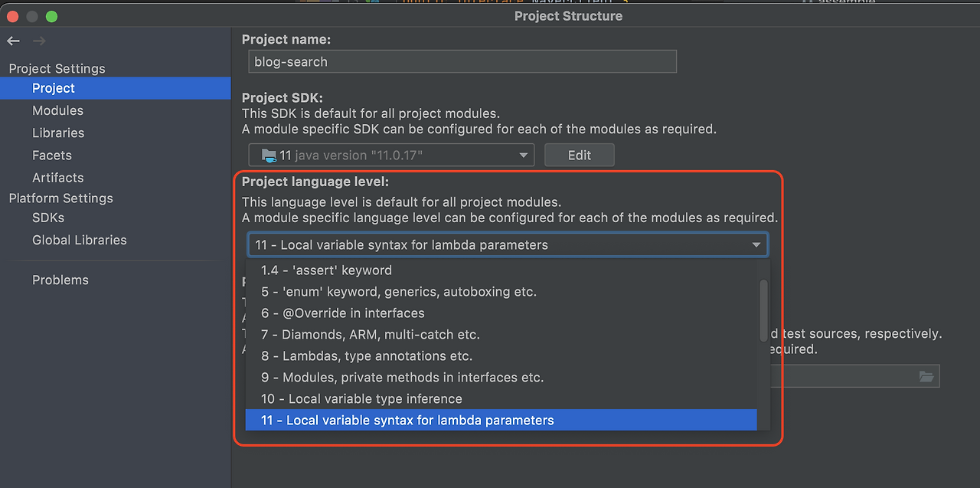Screen dimensions: 980x488
Task: Click the back navigation arrow
Action: coord(12,41)
